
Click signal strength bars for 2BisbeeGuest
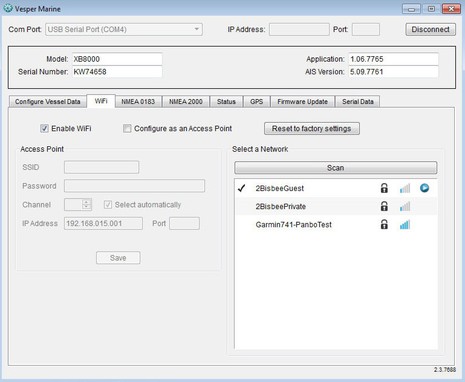(x=405, y=188)
